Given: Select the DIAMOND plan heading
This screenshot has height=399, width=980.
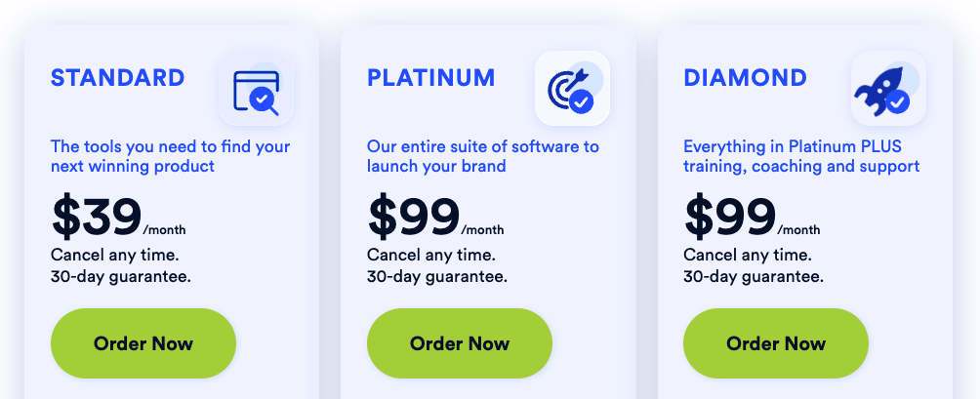Looking at the screenshot, I should coord(745,78).
